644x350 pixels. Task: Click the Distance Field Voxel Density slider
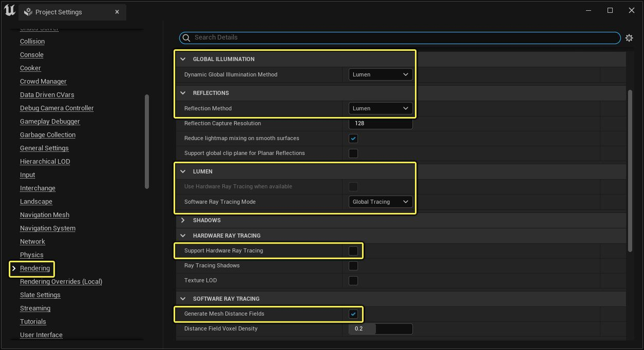(x=380, y=329)
